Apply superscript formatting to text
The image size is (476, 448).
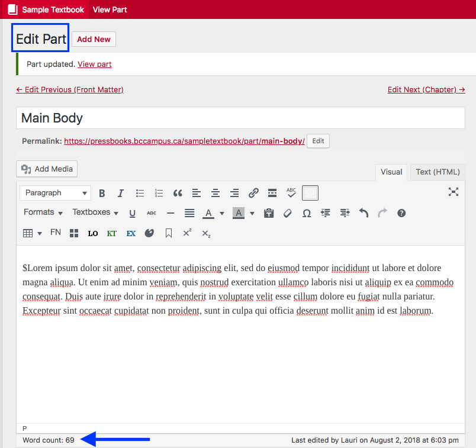186,233
